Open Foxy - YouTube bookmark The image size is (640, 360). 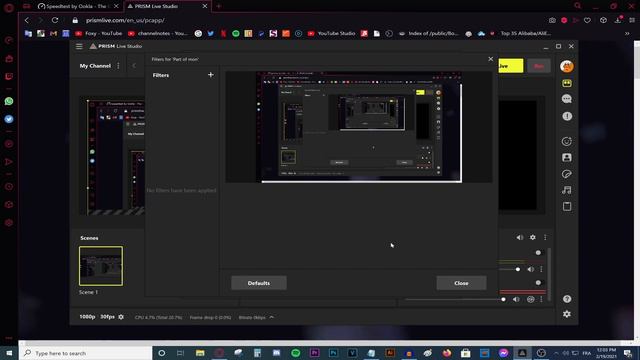coord(99,33)
